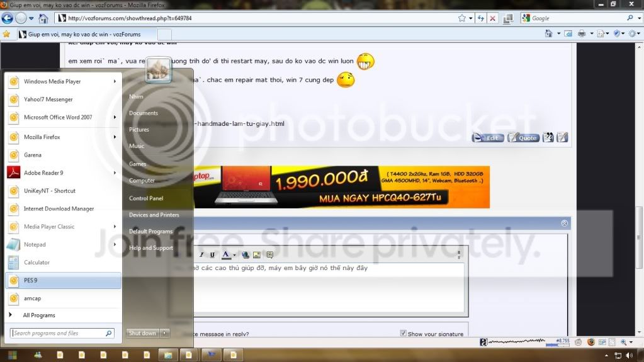This screenshot has width=644, height=362.
Task: Bookmark this page with the star icon
Action: [x=462, y=18]
